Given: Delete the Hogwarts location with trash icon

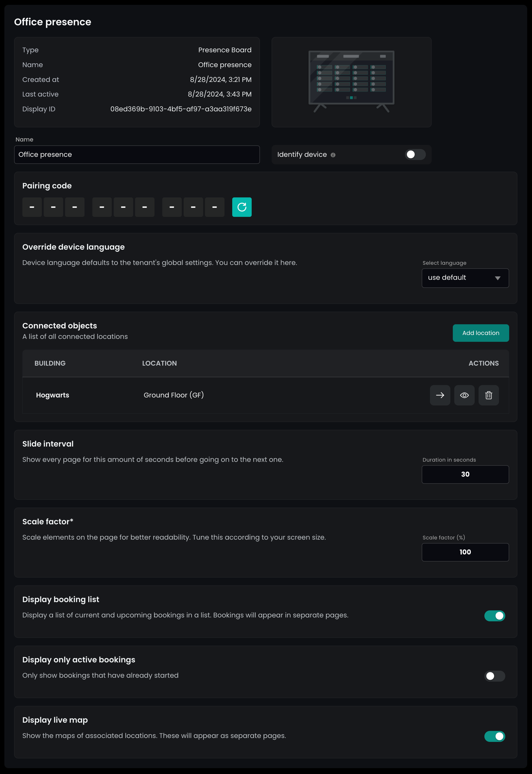Looking at the screenshot, I should [488, 395].
